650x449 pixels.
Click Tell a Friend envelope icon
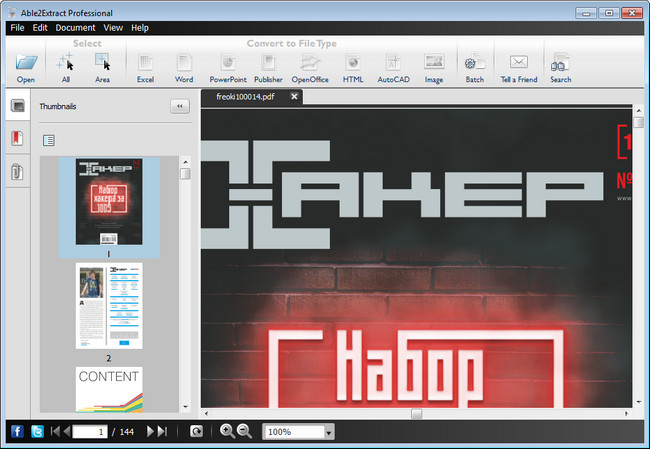tap(518, 66)
